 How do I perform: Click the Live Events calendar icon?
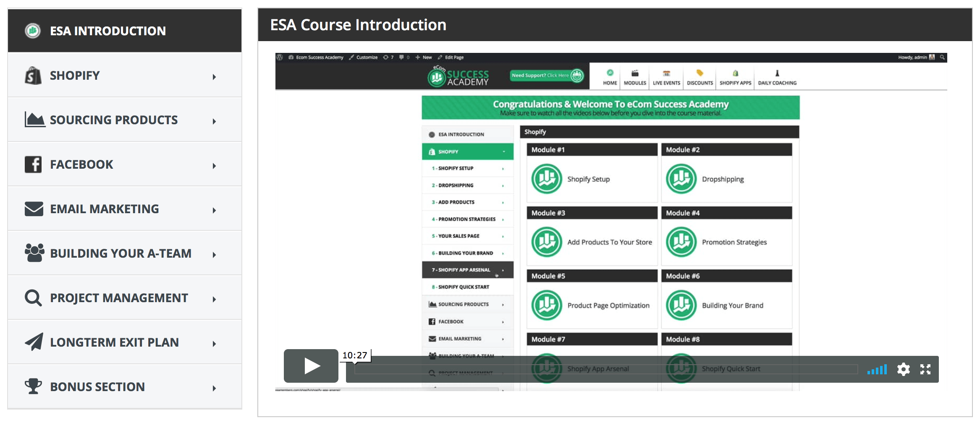click(666, 73)
